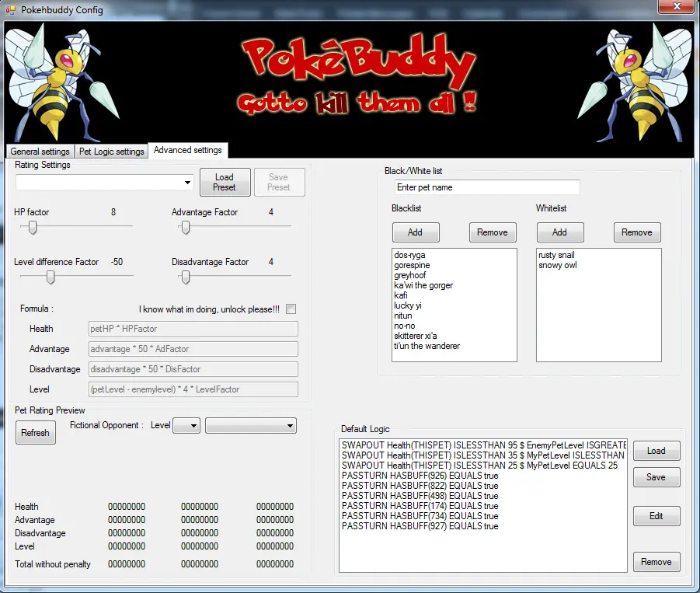Adjust the Advantage Factor slider handle
Image resolution: width=700 pixels, height=593 pixels.
click(x=186, y=228)
